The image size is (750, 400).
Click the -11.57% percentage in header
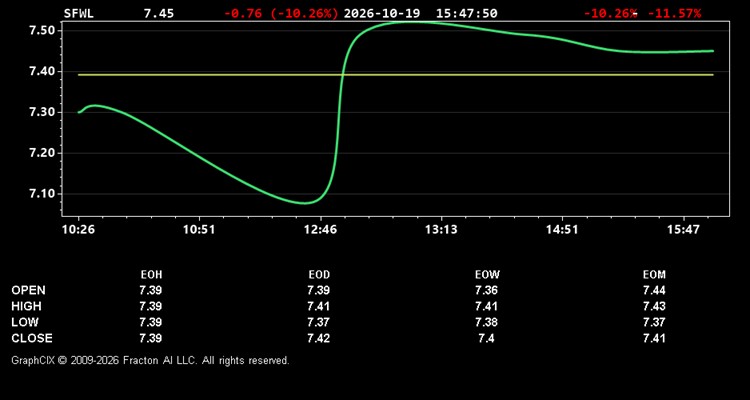[x=674, y=13]
